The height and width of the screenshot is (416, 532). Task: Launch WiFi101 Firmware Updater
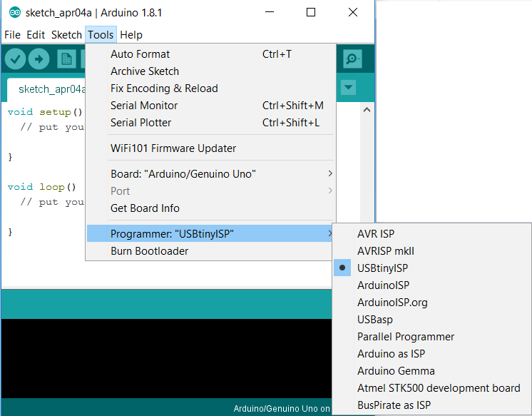pyautogui.click(x=210, y=148)
